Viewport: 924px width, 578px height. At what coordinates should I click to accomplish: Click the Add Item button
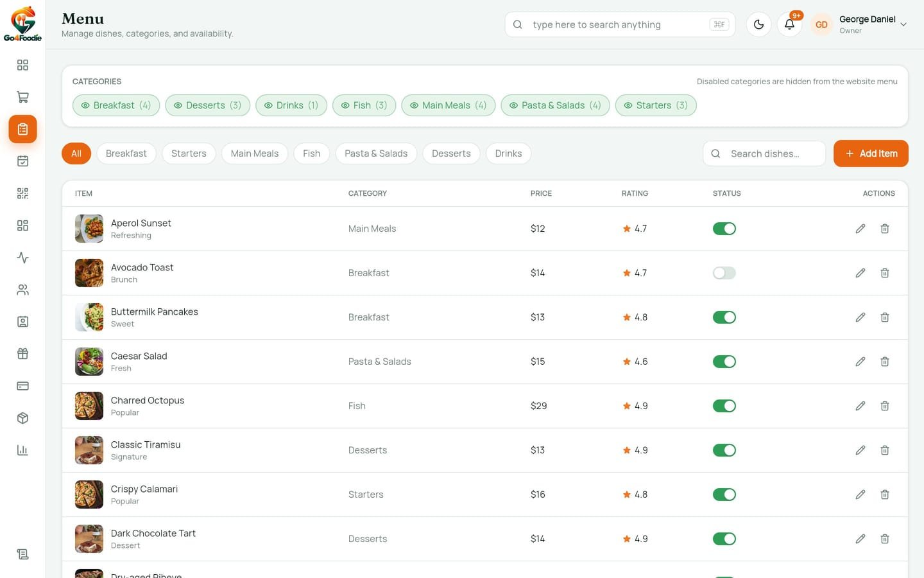(x=871, y=153)
